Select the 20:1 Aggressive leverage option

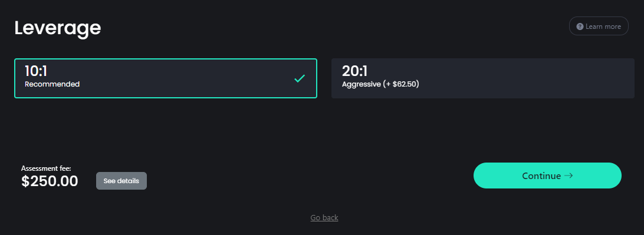[483, 78]
